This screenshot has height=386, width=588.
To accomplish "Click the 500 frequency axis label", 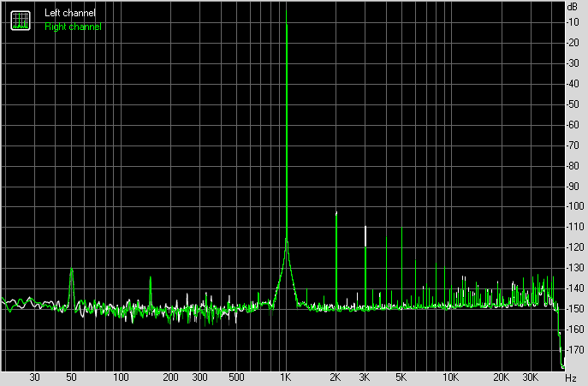I will [236, 377].
